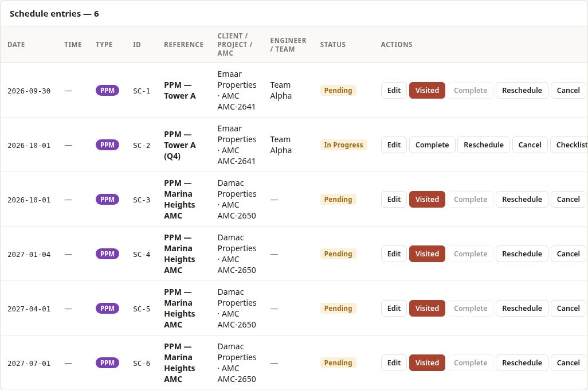Click the date 2027-04-01

29,309
